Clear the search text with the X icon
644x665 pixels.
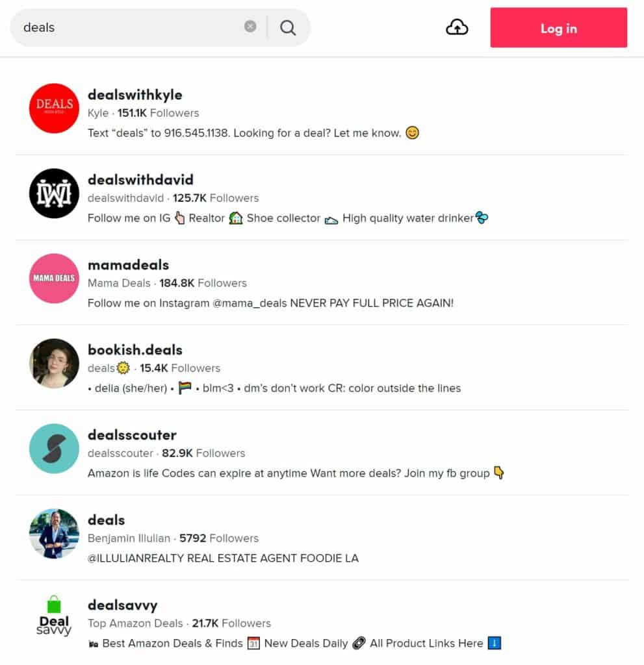click(250, 26)
